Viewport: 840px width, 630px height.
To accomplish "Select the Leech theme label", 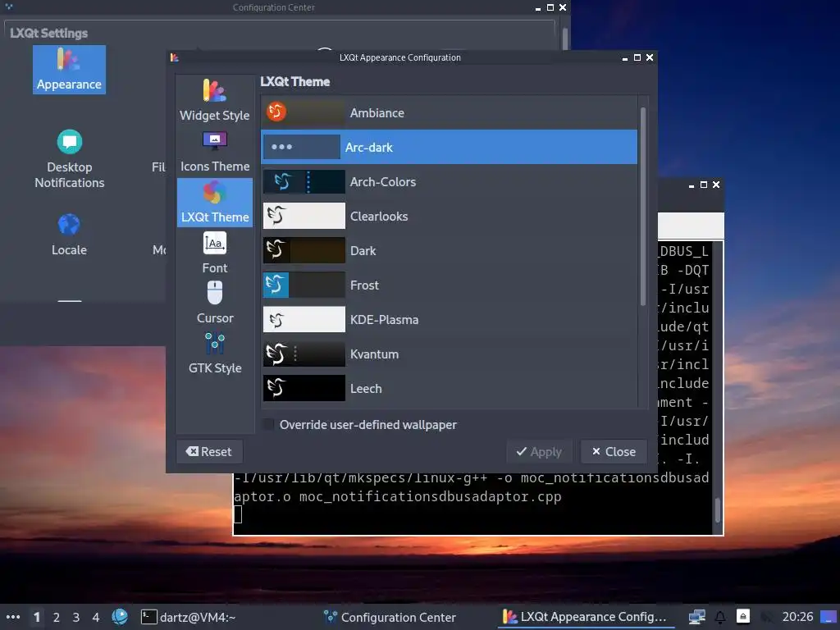I will point(366,388).
